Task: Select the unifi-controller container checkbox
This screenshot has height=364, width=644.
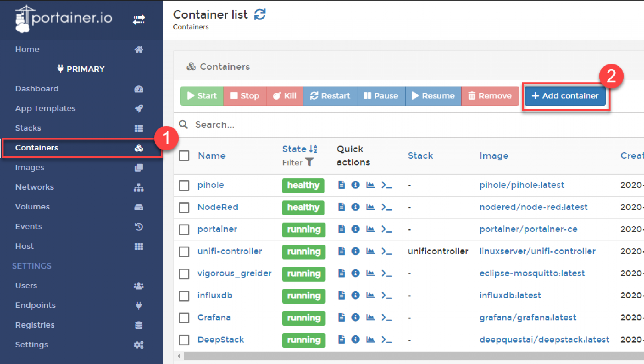Action: (x=184, y=252)
